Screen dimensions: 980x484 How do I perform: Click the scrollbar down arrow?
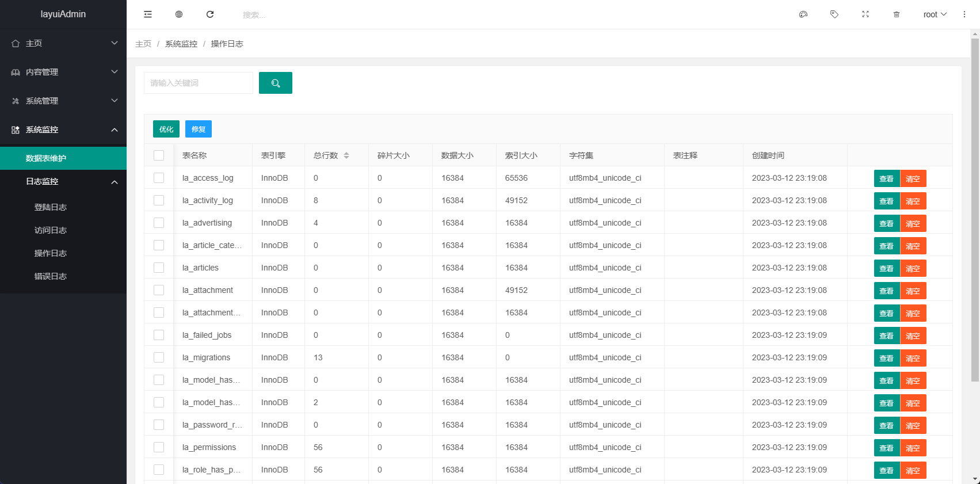[x=975, y=479]
